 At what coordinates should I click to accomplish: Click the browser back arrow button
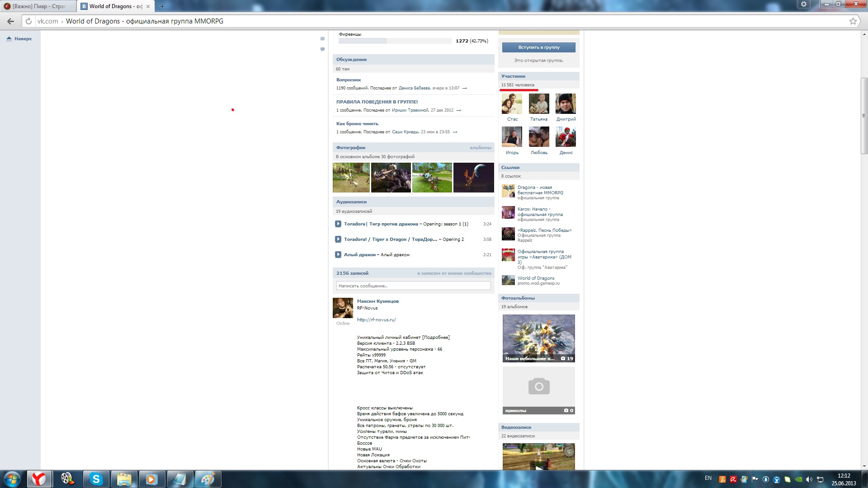tap(10, 21)
